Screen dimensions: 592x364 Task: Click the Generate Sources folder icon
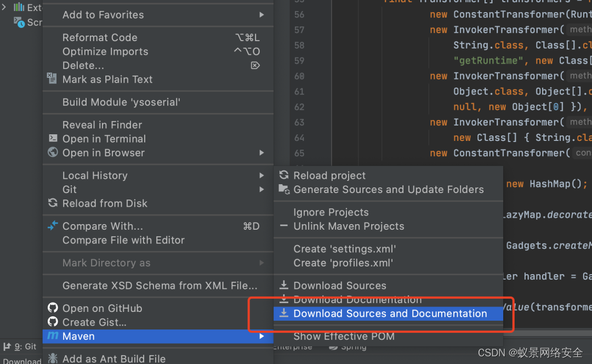pos(284,190)
